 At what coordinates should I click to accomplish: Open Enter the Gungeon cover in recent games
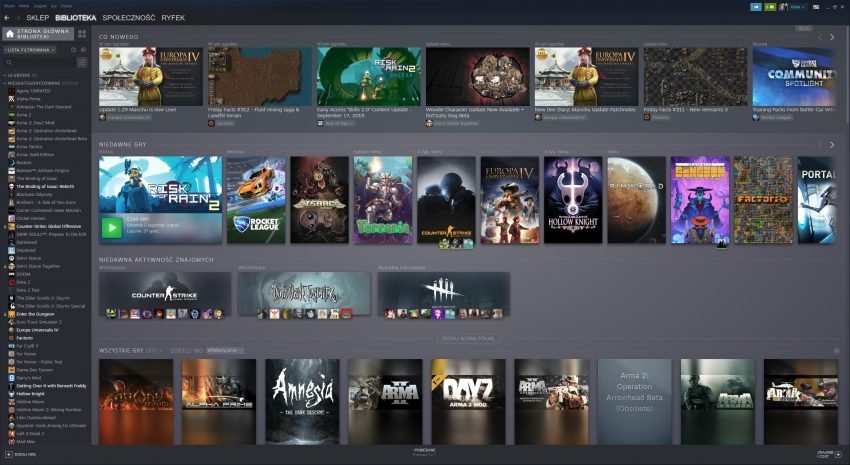click(x=700, y=200)
